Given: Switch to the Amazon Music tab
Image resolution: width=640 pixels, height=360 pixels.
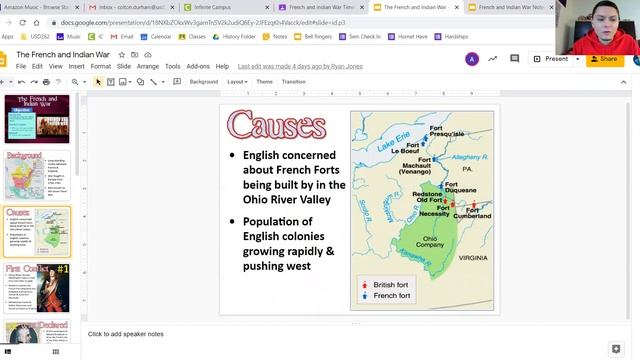Looking at the screenshot, I should (x=40, y=7).
